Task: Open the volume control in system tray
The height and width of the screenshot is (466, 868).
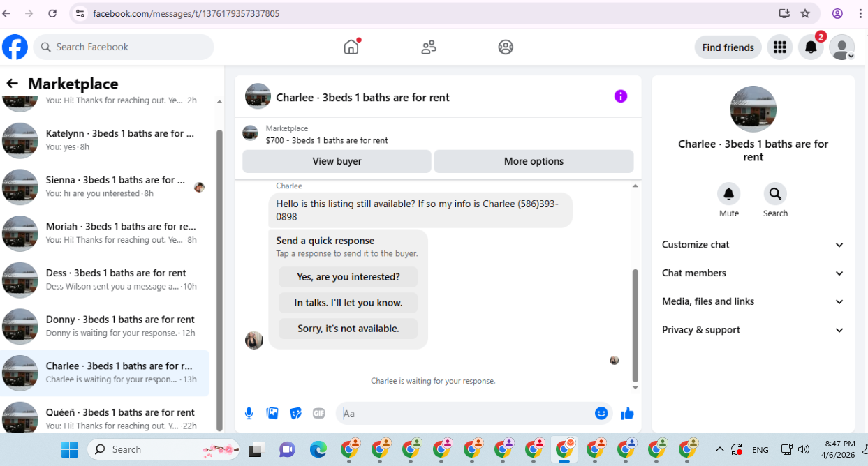Action: pos(804,450)
